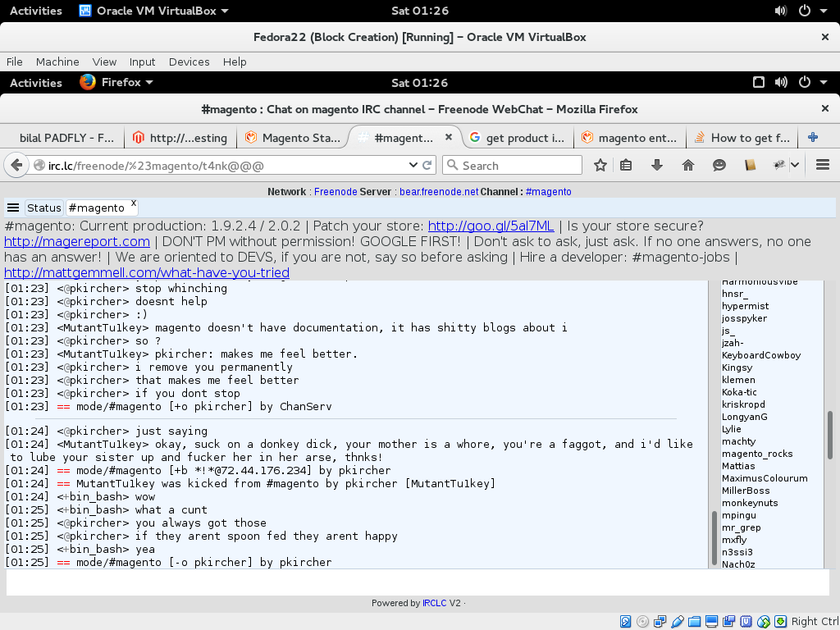Focus the IRC message input field
This screenshot has height=630, width=840.
click(x=418, y=582)
